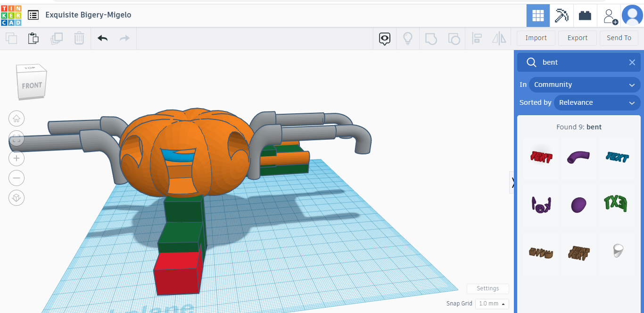
Task: Click the Home view icon beside the viewport
Action: click(x=17, y=118)
